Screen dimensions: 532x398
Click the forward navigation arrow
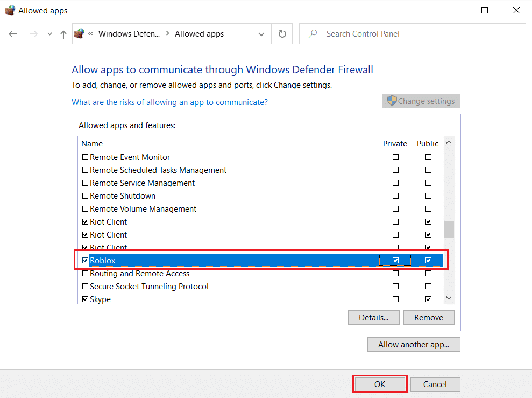[33, 33]
